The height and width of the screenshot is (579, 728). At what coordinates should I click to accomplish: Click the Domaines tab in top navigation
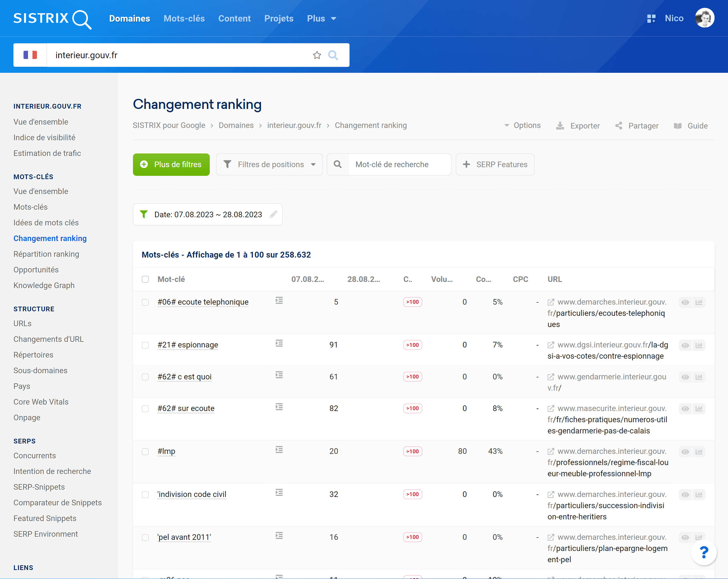(129, 18)
